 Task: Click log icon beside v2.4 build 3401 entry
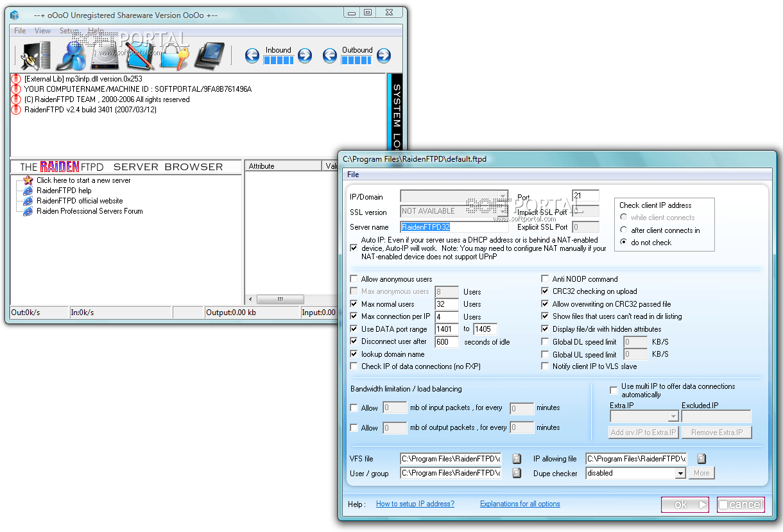tap(17, 110)
